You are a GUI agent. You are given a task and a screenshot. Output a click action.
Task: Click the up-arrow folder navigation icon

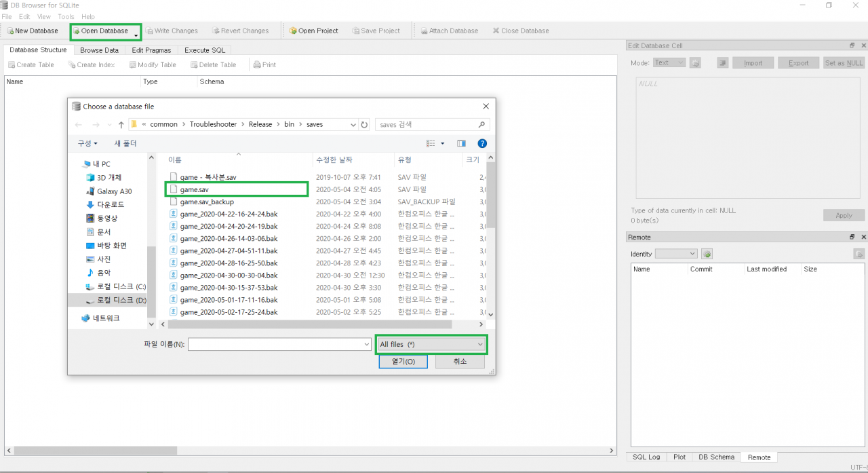pyautogui.click(x=121, y=125)
